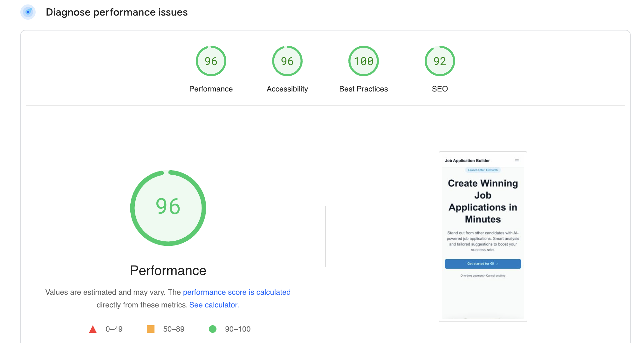644x343 pixels.
Task: Click the green circle 90–100 legend icon
Action: (x=213, y=329)
